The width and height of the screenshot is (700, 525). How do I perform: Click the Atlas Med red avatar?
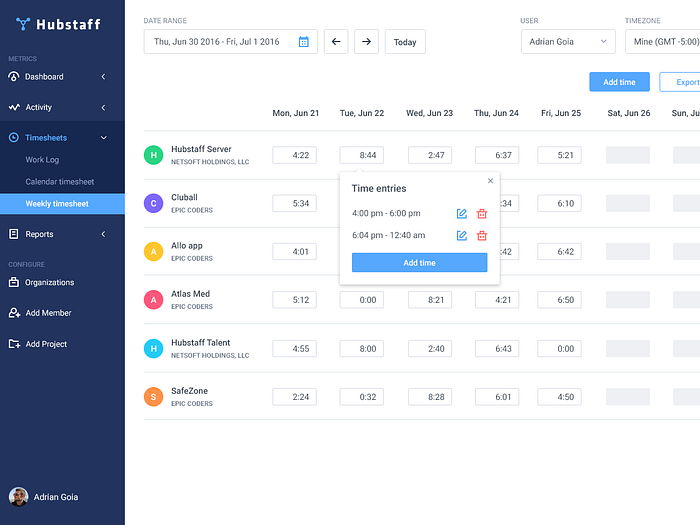point(153,300)
